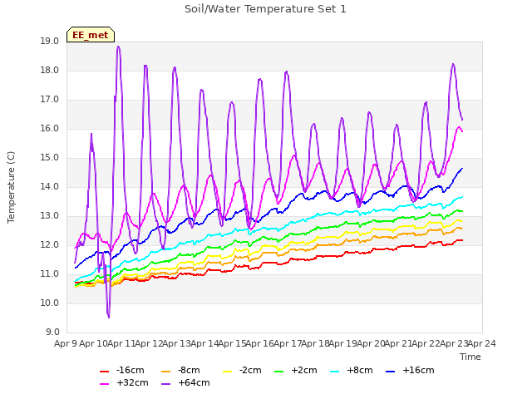Click the 13.0 y-axis tick label

[50, 216]
